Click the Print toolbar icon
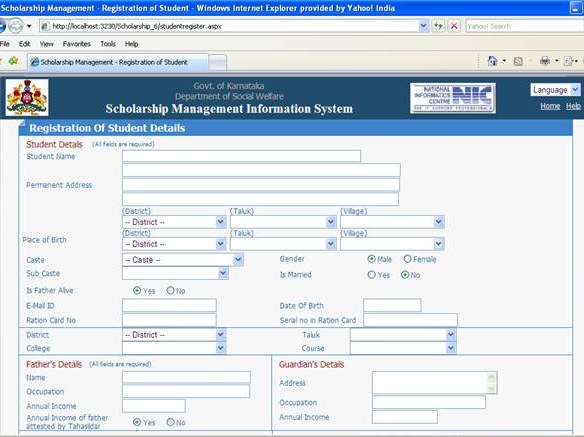 545,61
